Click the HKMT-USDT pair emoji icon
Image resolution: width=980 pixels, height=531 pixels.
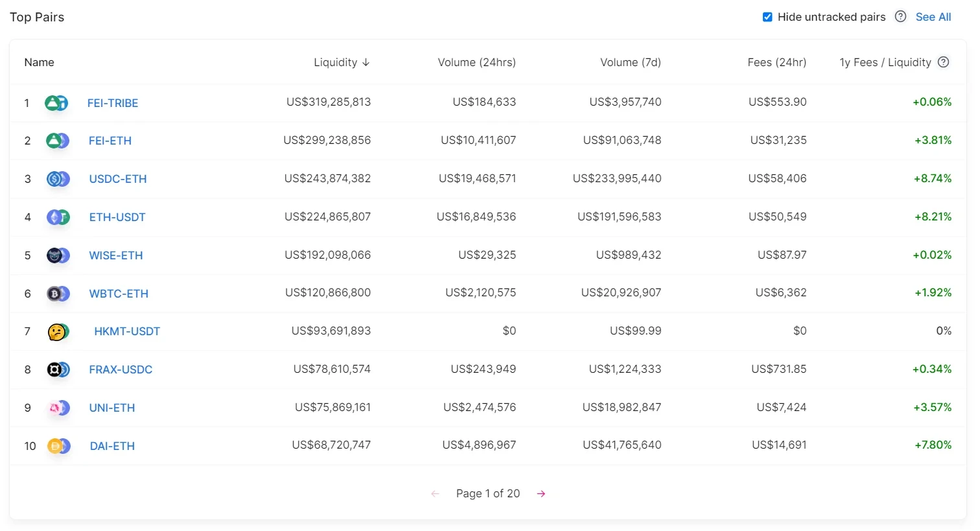(x=58, y=332)
